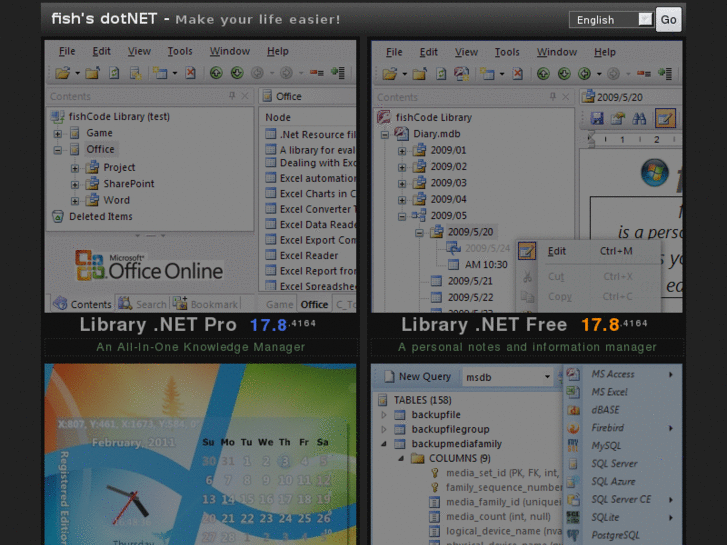Expand the 2009/03 folder node
Screen dimensions: 727x545
[402, 184]
